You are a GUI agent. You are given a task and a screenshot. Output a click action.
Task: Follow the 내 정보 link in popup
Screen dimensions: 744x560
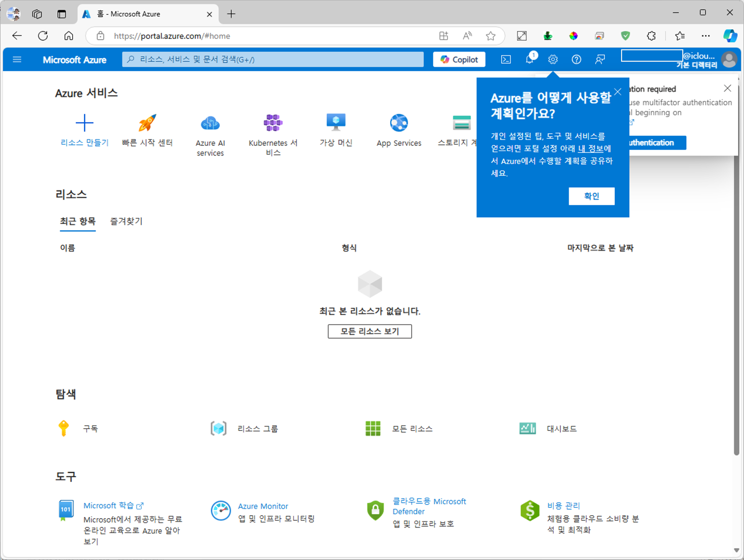pyautogui.click(x=591, y=148)
